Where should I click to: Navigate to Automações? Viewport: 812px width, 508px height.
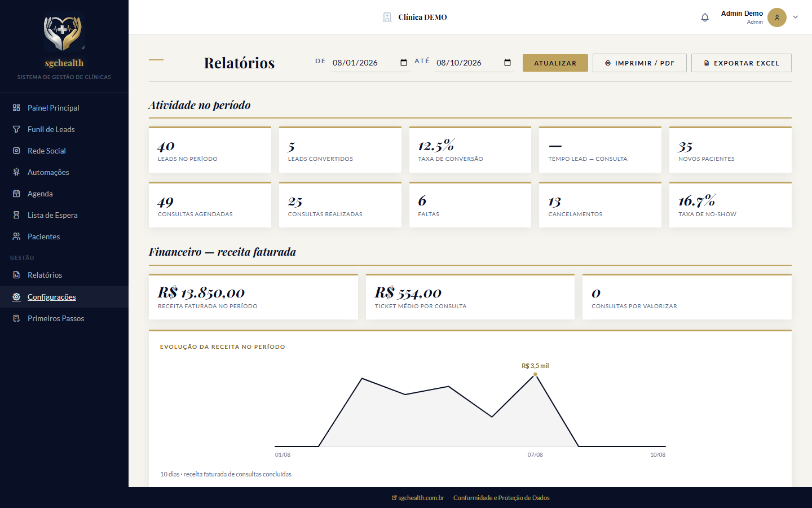pyautogui.click(x=64, y=172)
